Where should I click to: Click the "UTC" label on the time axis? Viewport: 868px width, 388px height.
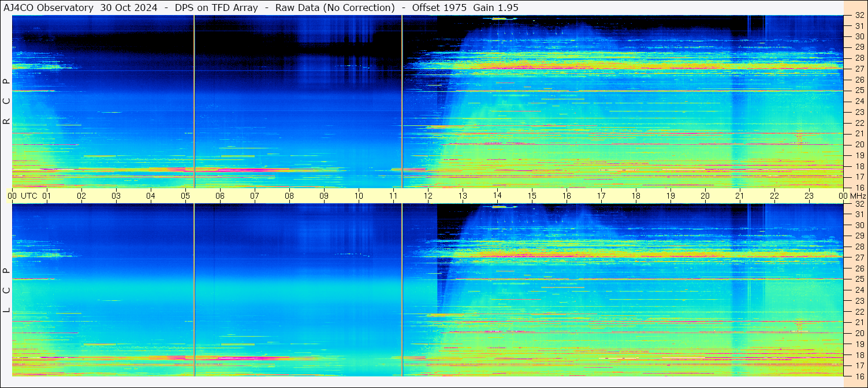point(29,196)
